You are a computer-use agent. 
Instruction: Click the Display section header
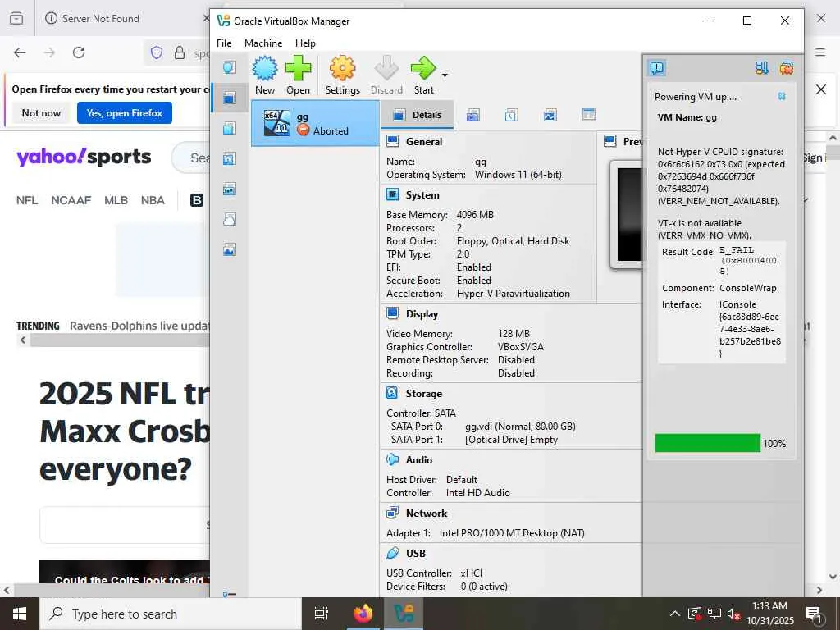[422, 314]
